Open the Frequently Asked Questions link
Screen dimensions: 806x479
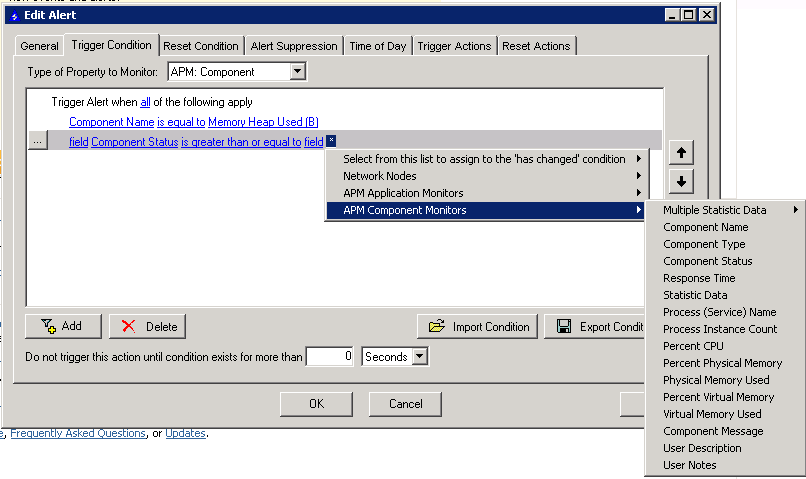coord(78,433)
